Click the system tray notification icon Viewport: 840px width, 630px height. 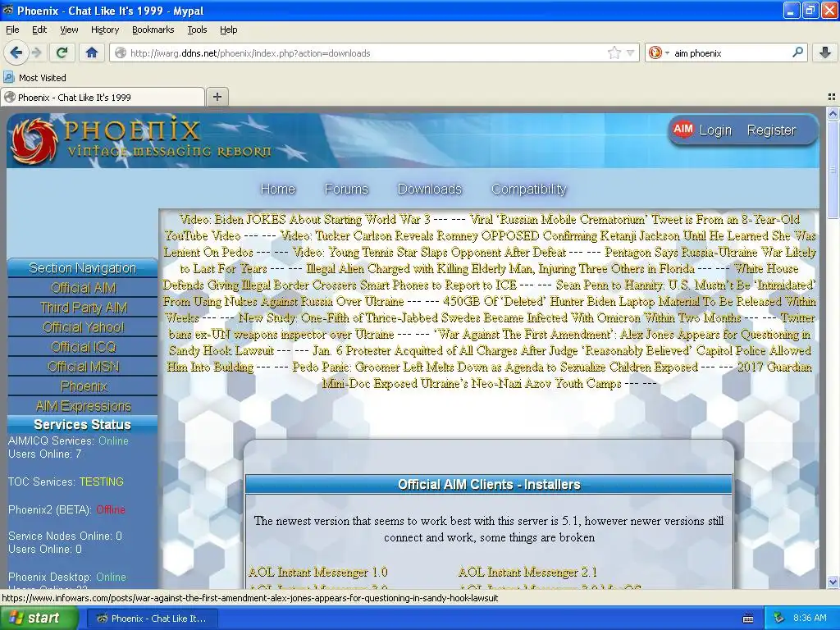779,619
